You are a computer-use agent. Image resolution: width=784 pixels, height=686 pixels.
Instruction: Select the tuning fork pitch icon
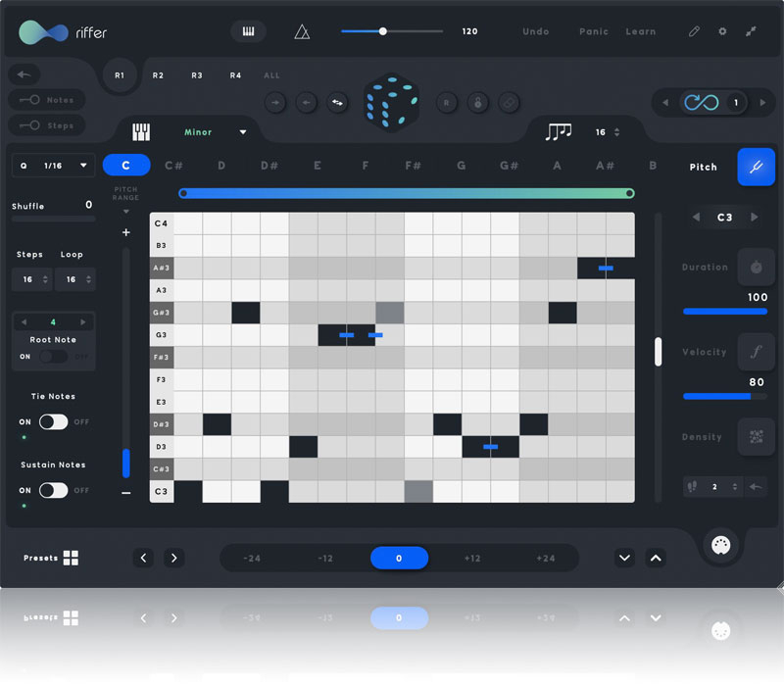tap(756, 167)
